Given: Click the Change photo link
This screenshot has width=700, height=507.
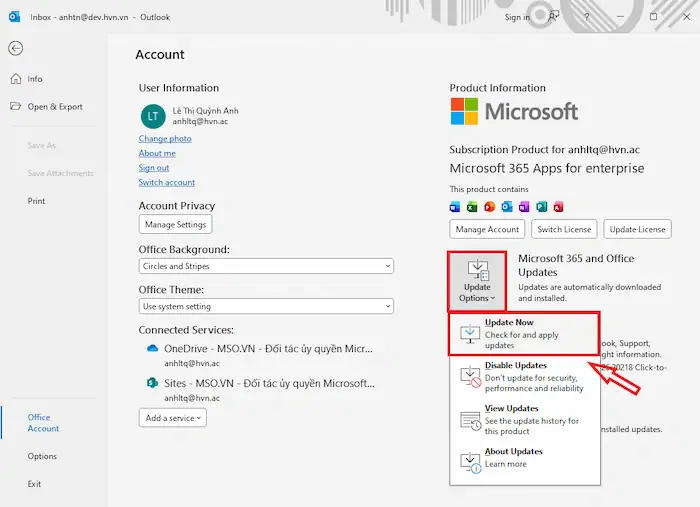Looking at the screenshot, I should coord(165,138).
